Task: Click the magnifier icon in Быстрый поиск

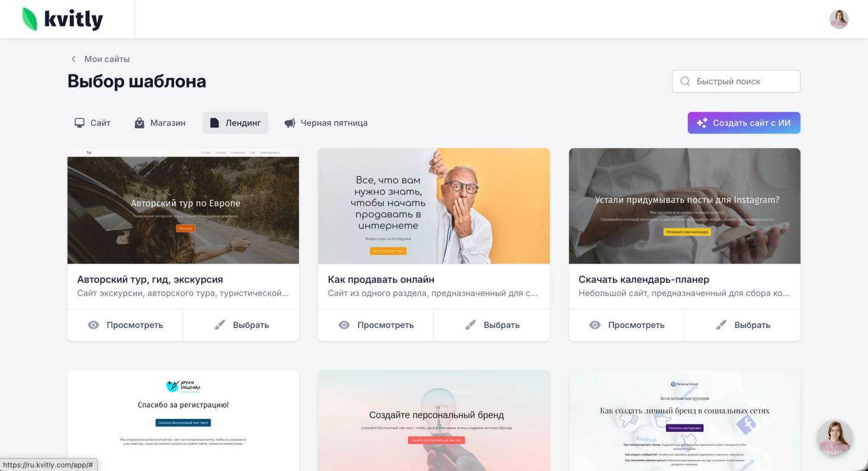Action: [686, 82]
